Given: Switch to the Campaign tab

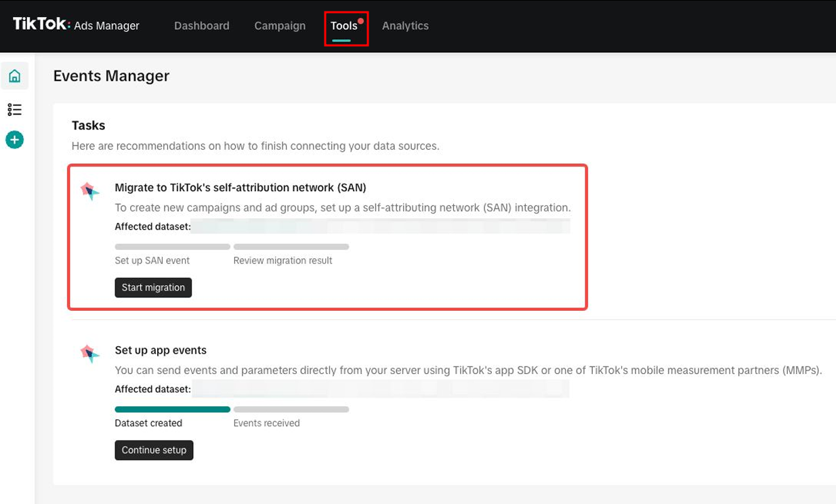Looking at the screenshot, I should (x=280, y=26).
